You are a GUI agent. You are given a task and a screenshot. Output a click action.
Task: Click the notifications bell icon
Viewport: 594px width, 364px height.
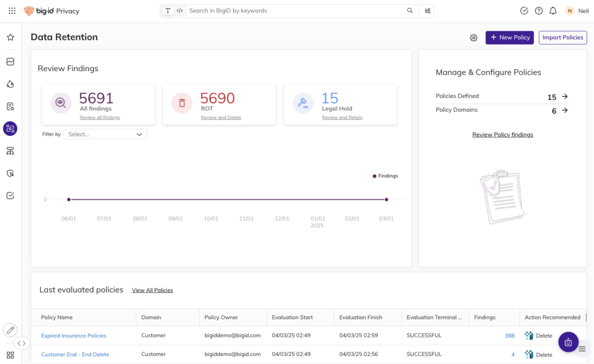coord(553,10)
